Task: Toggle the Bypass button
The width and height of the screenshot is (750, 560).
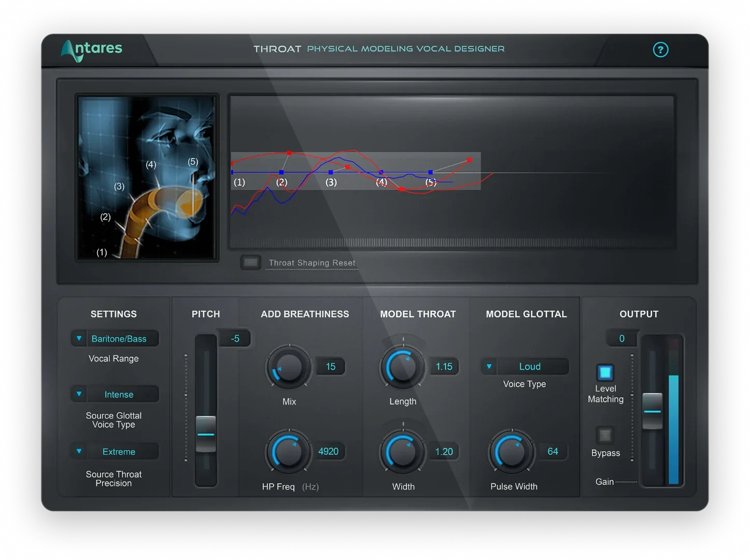Action: pyautogui.click(x=605, y=435)
